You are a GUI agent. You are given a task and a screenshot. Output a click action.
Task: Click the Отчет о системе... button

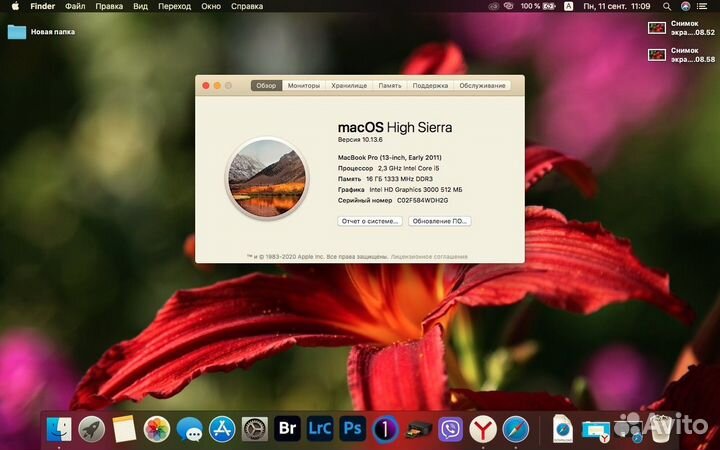pyautogui.click(x=370, y=221)
